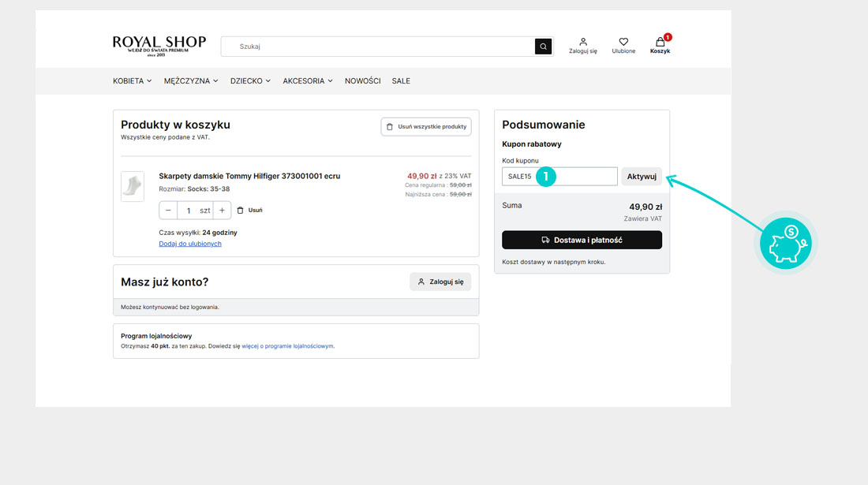Viewport: 868px width, 485px height.
Task: Open Skarpety damskie Tommy Hilfiger product title
Action: [249, 176]
